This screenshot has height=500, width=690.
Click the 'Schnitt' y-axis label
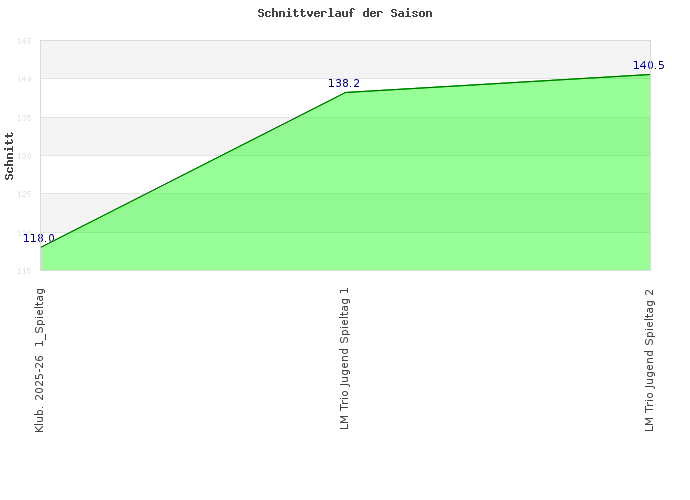tap(10, 156)
